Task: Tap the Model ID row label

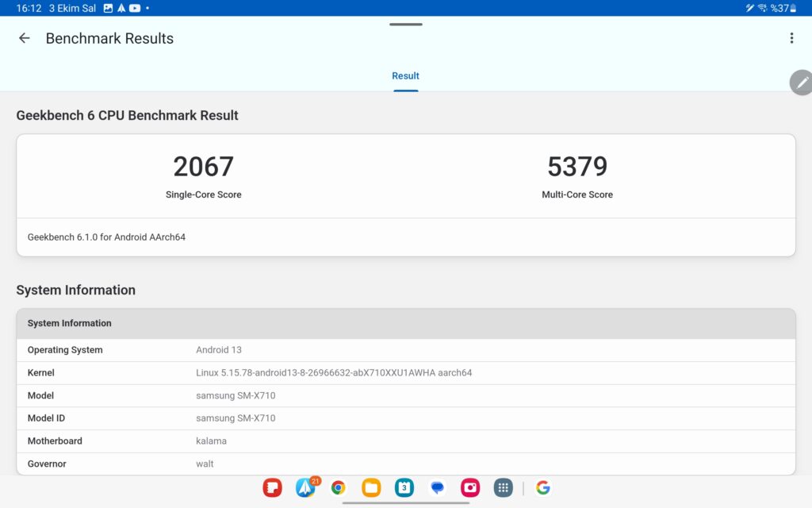Action: coord(46,418)
